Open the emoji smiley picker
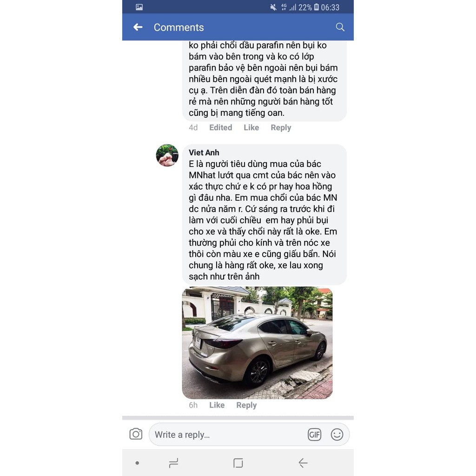The image size is (476, 476). (337, 435)
